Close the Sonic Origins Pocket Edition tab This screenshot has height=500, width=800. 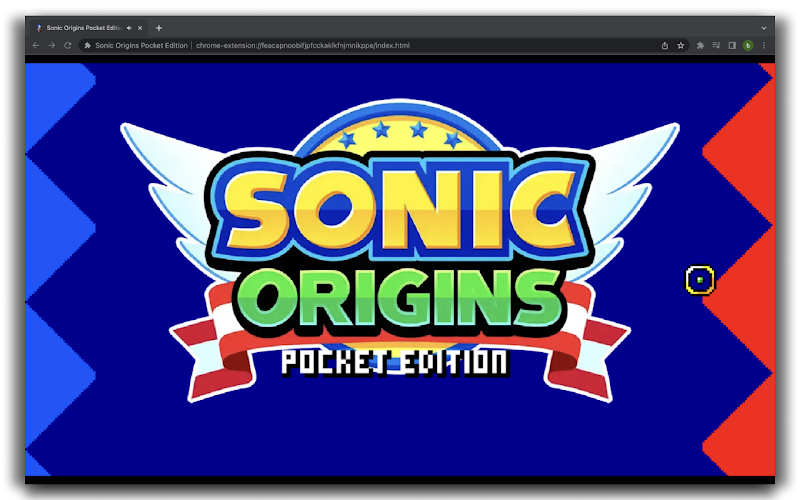pos(140,28)
